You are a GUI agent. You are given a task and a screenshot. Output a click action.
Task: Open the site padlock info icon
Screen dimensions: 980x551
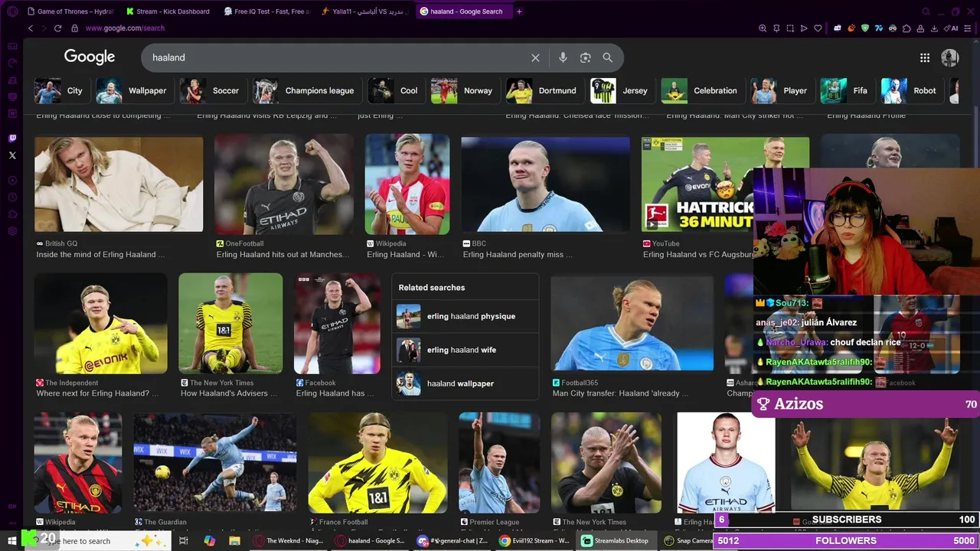[74, 28]
